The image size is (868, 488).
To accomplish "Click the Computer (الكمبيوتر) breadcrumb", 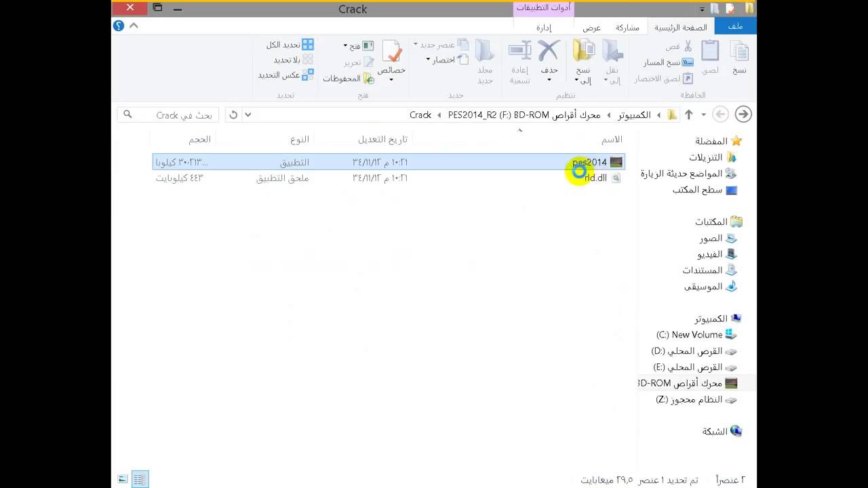I will pyautogui.click(x=634, y=115).
